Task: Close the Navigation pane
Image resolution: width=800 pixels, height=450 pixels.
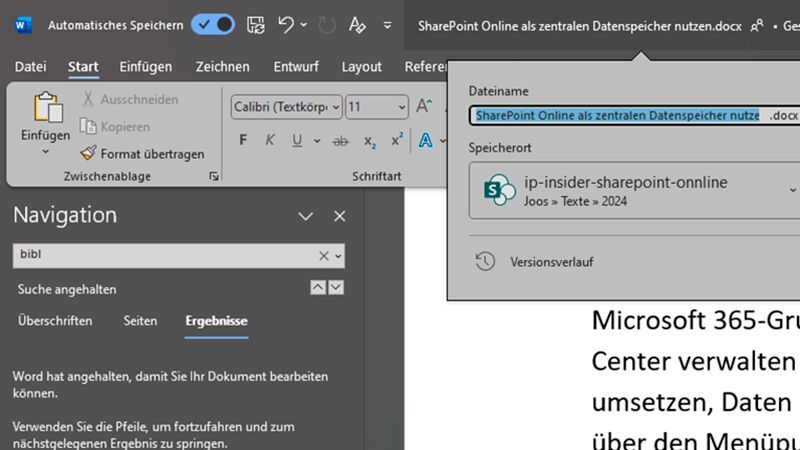Action: pos(340,216)
